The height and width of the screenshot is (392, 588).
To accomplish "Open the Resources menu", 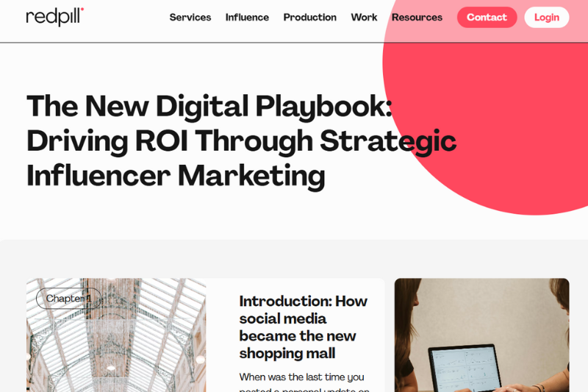I will pyautogui.click(x=417, y=17).
